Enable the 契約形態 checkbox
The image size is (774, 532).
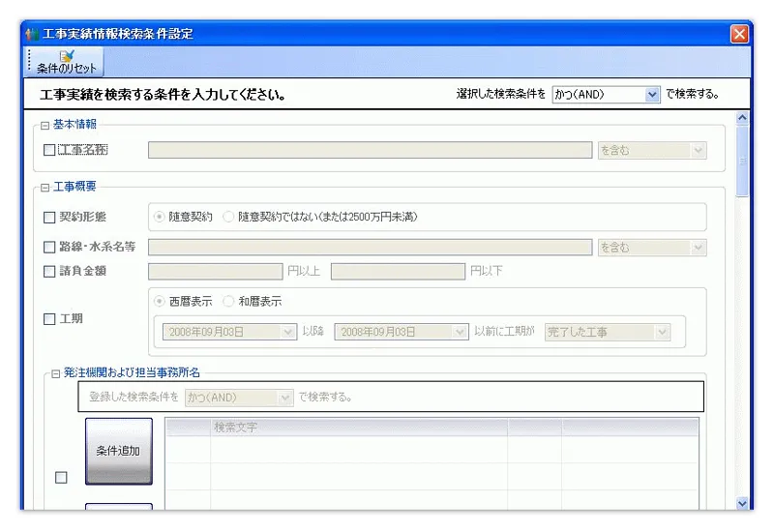coord(50,217)
